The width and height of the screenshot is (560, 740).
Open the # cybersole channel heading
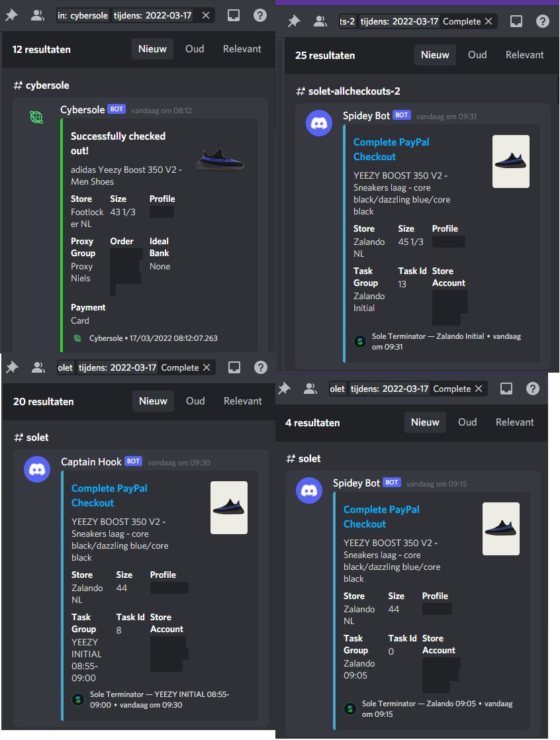[42, 85]
